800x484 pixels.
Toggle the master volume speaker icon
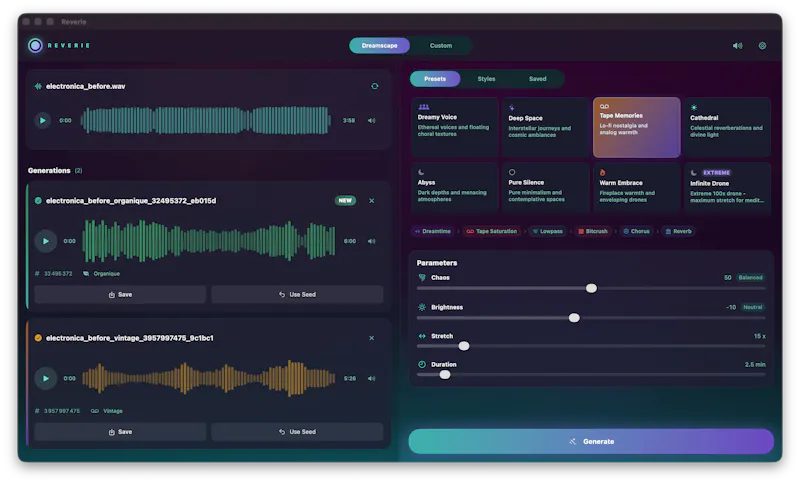(x=737, y=45)
